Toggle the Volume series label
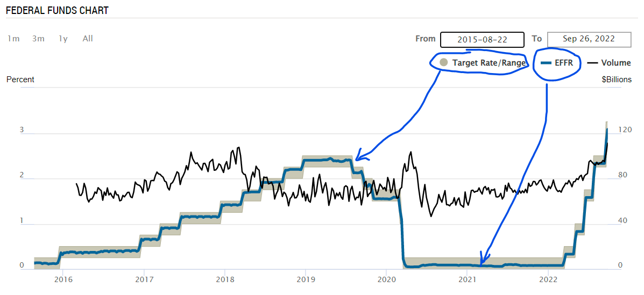The height and width of the screenshot is (295, 644). click(616, 63)
